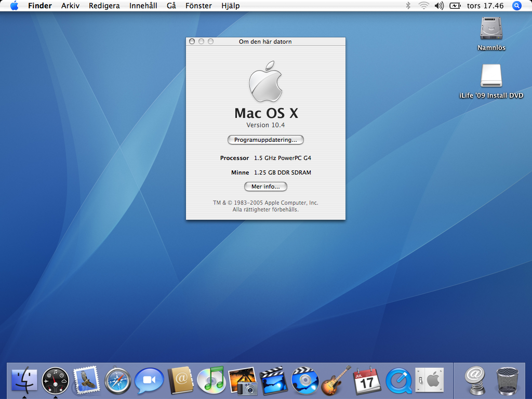This screenshot has width=532, height=399.
Task: Open Dashboard from the Dock
Action: pyautogui.click(x=55, y=381)
